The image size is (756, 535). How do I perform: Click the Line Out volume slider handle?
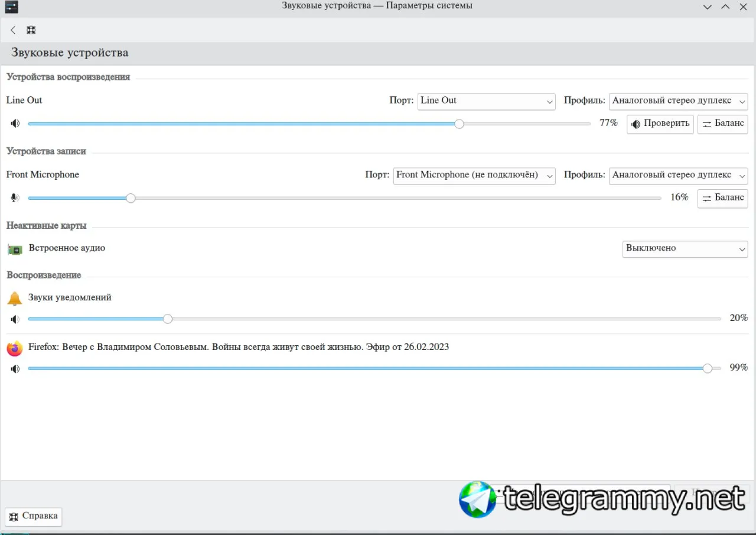pos(459,124)
